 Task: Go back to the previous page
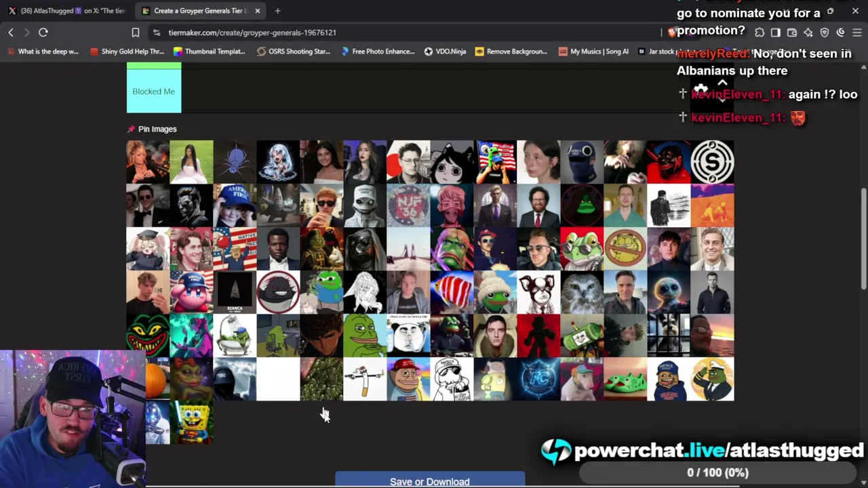click(11, 33)
